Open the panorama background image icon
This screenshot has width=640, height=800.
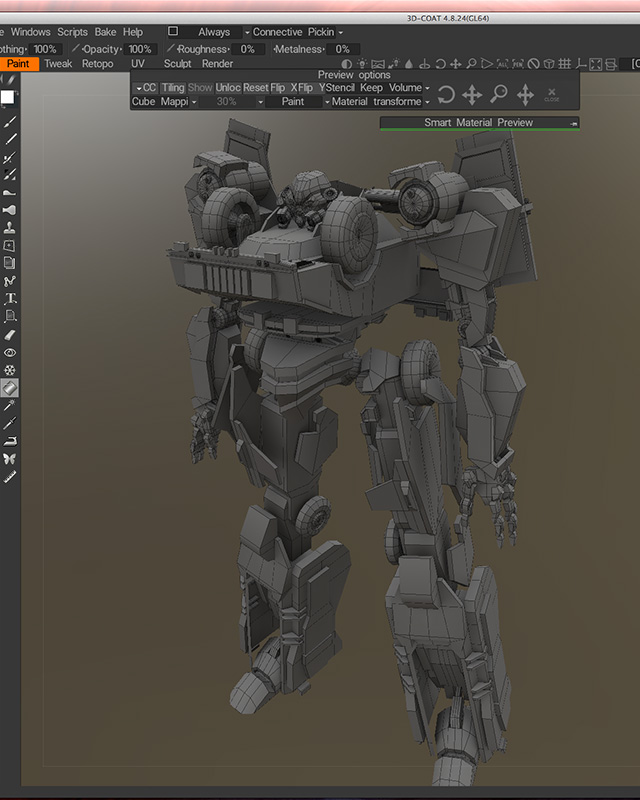[378, 64]
